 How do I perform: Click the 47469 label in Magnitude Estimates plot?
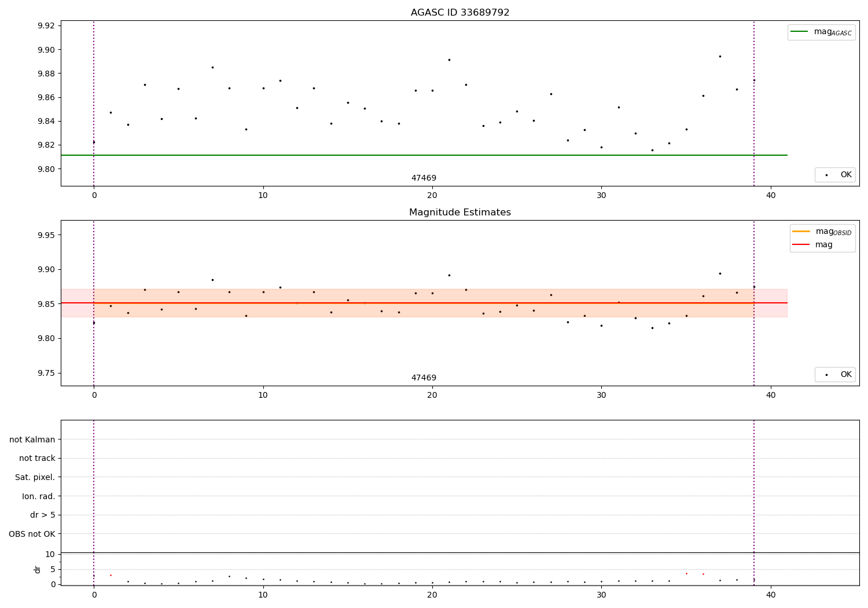pyautogui.click(x=424, y=378)
